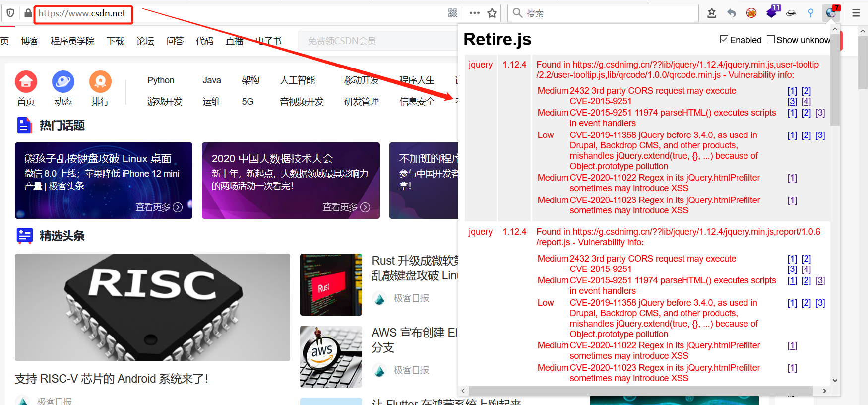
Task: Click Retire.js horizontal scroll left arrow
Action: pos(463,391)
